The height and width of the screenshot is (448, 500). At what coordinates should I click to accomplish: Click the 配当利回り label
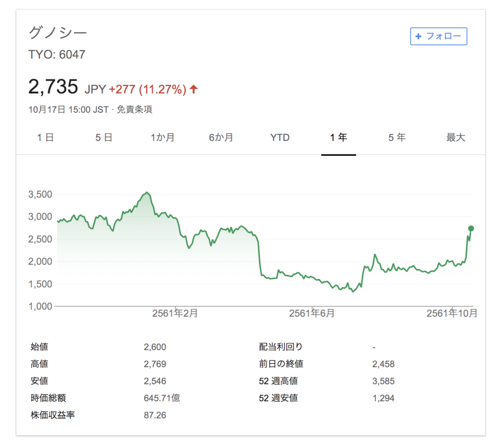(281, 346)
